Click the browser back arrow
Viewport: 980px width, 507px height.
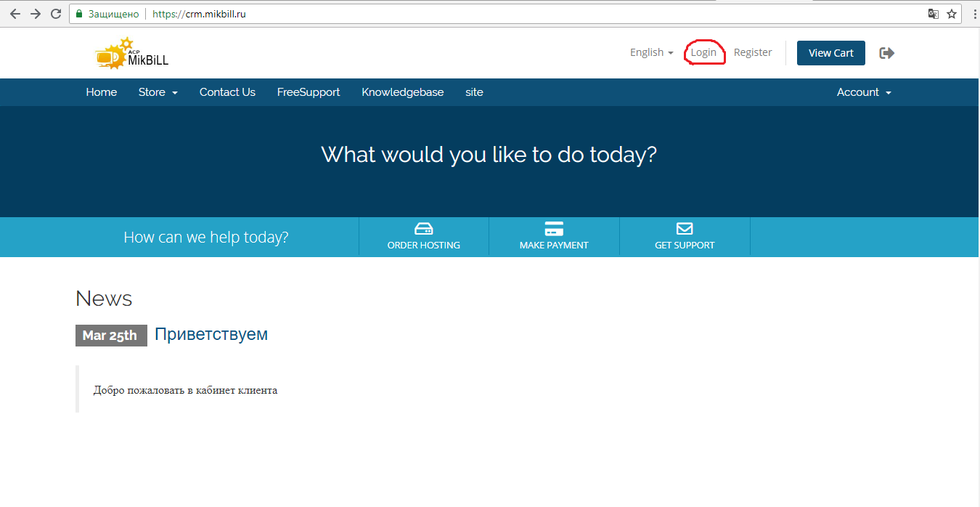pos(15,14)
